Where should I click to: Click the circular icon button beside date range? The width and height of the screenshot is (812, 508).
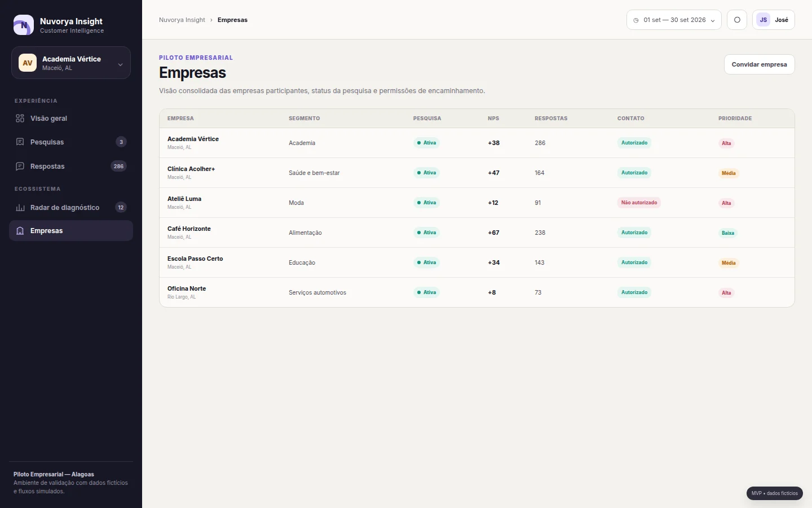(x=737, y=20)
